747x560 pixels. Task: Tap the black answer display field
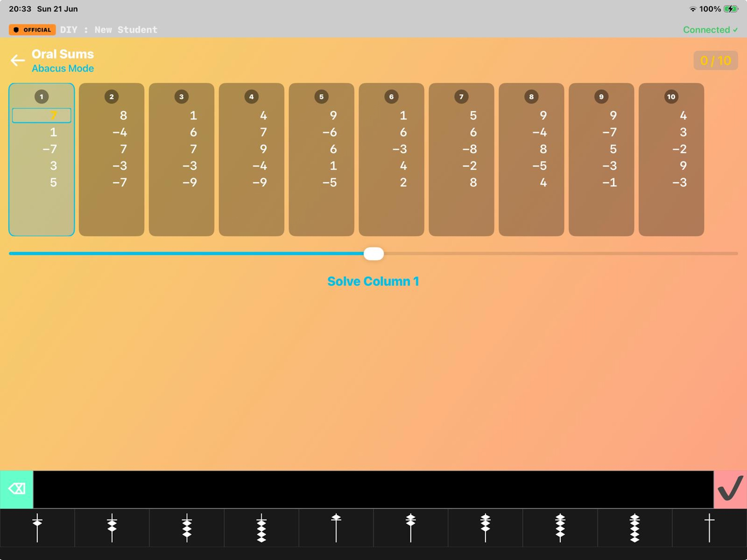click(x=373, y=489)
